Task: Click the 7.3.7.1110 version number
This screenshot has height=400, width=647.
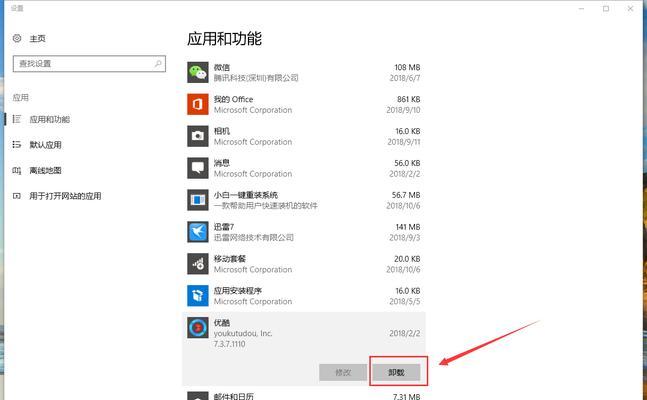Action: (229, 344)
